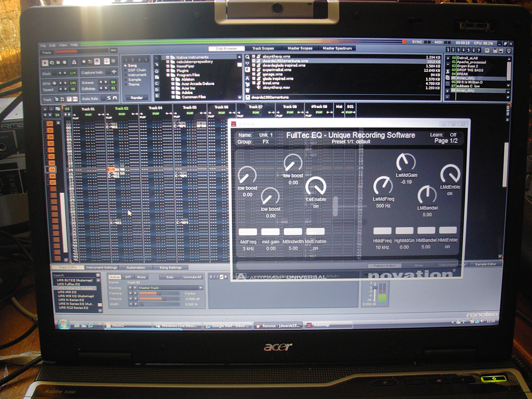
Task: Click the Unmute All button
Action: [x=192, y=277]
